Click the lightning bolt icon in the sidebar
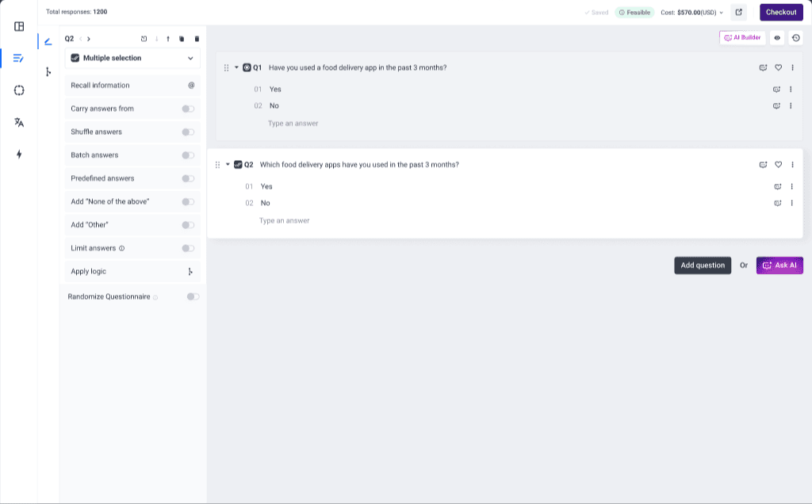This screenshot has height=504, width=812. [19, 155]
